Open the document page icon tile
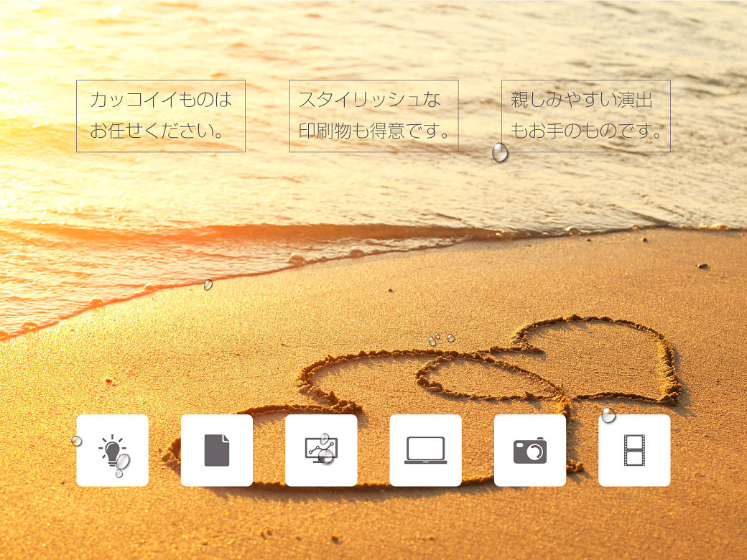Screen dimensions: 747x560 (x=216, y=450)
